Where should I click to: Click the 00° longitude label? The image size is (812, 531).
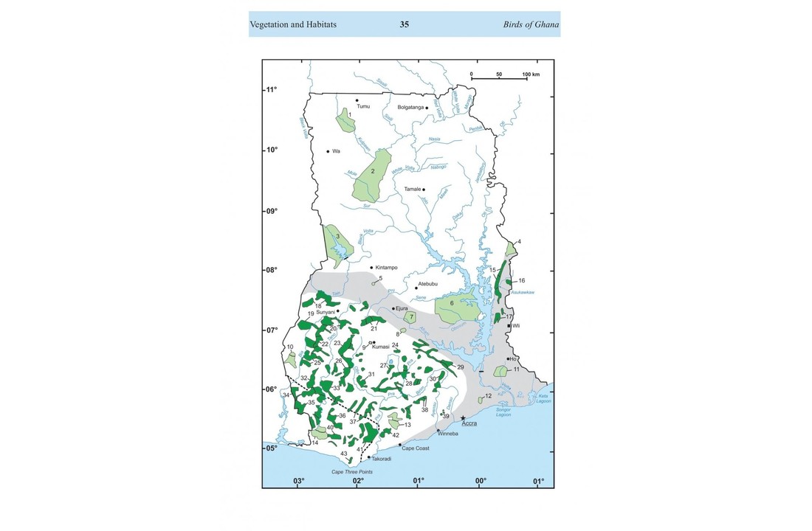[x=481, y=481]
